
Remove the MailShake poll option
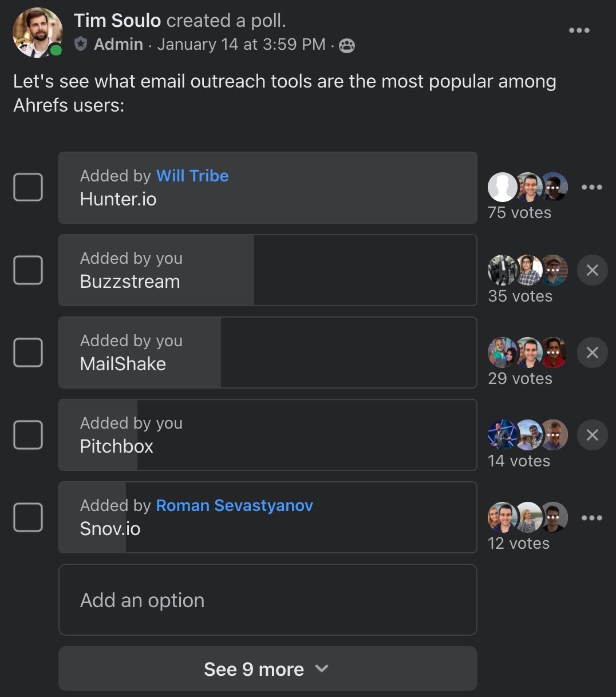pyautogui.click(x=592, y=353)
